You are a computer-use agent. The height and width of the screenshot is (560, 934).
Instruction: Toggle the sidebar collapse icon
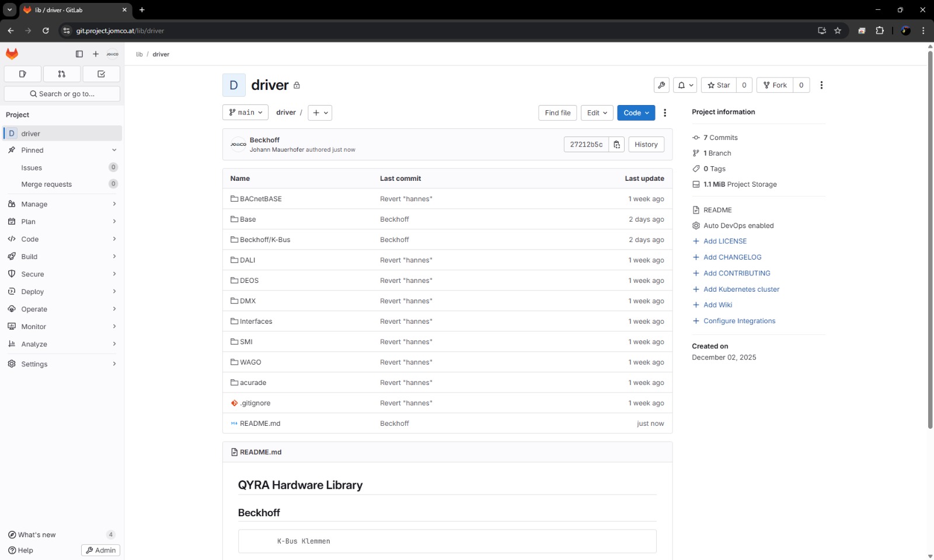pyautogui.click(x=79, y=54)
